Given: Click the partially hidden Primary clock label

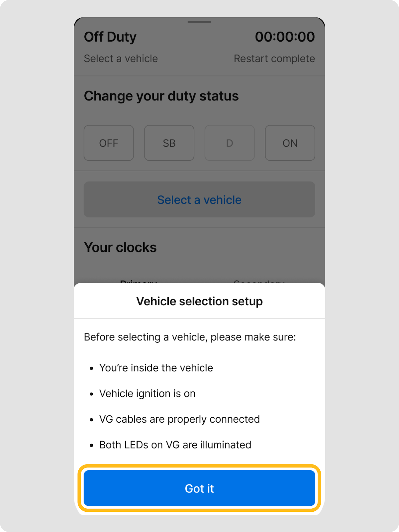Looking at the screenshot, I should 138,281.
